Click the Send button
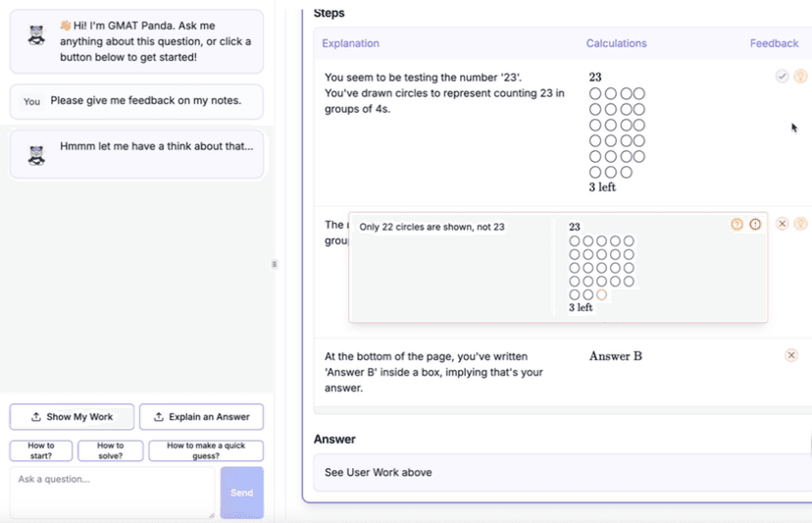Viewport: 812px width, 523px height. 241,493
